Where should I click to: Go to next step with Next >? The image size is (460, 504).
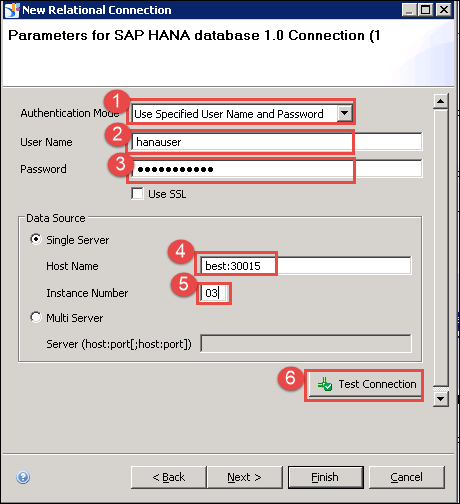coord(244,477)
